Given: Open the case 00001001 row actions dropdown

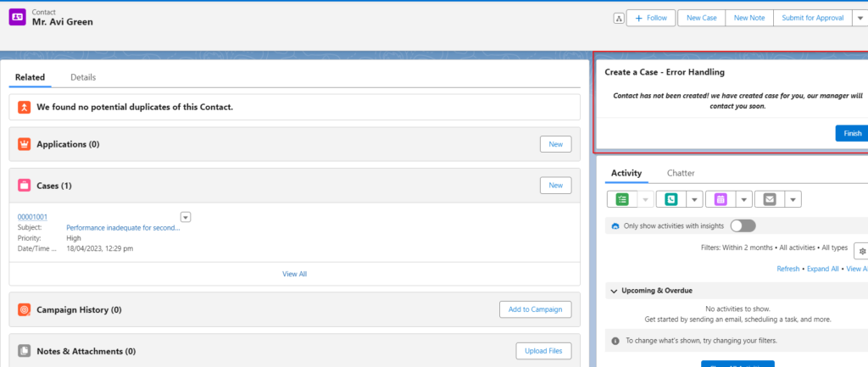Looking at the screenshot, I should [186, 217].
